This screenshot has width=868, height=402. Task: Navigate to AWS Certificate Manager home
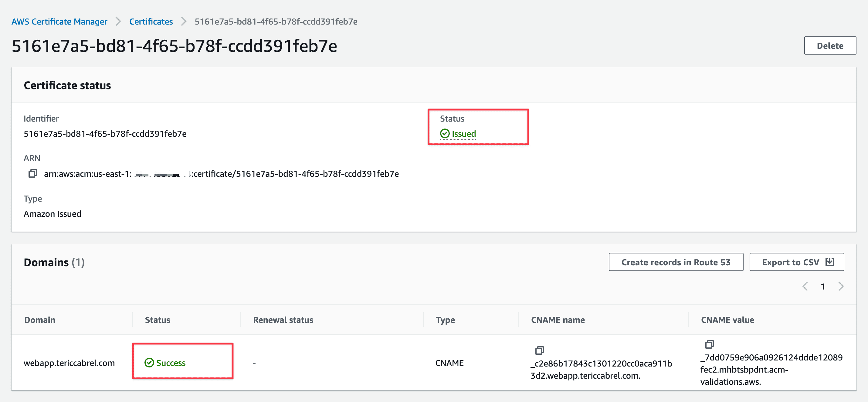click(59, 21)
